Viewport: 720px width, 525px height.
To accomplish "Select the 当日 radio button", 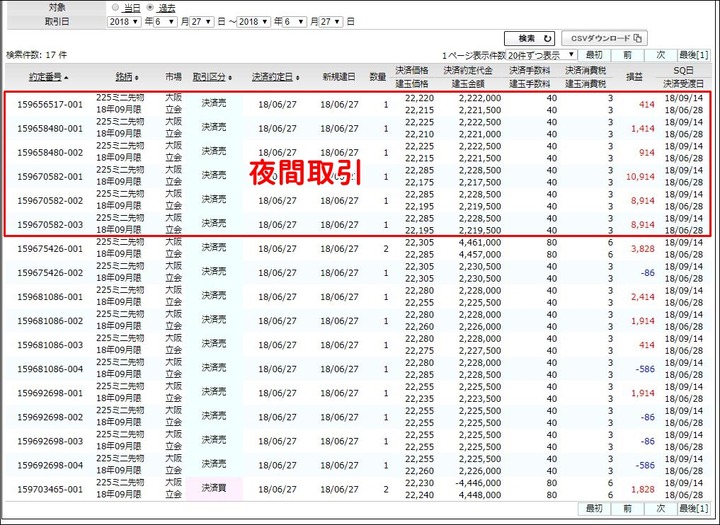I will (x=115, y=7).
